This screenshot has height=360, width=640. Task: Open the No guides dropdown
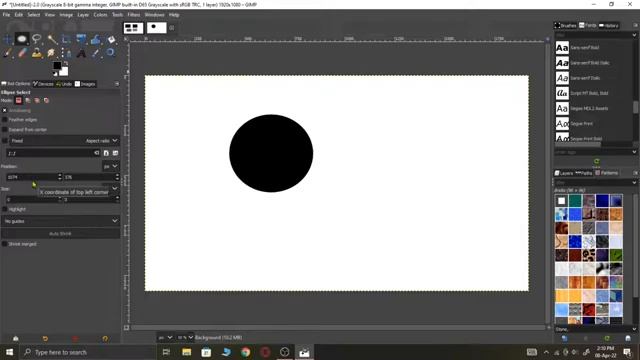(60, 221)
